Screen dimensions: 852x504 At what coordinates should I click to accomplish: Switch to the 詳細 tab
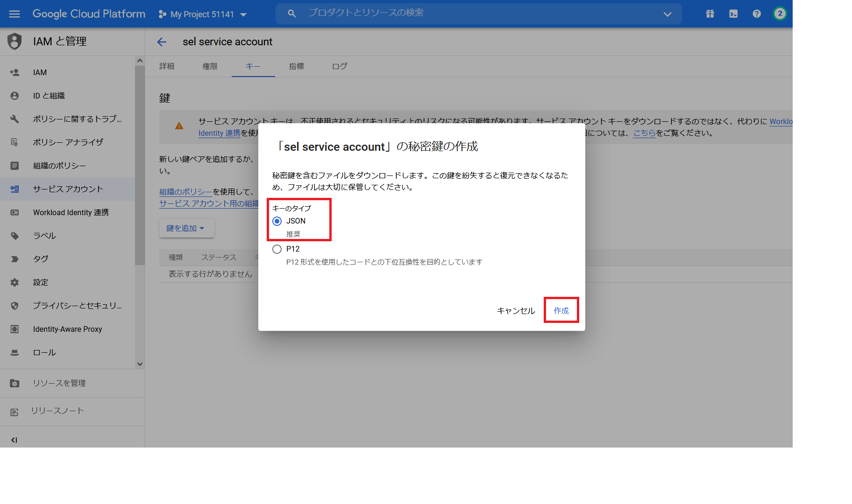[x=167, y=66]
